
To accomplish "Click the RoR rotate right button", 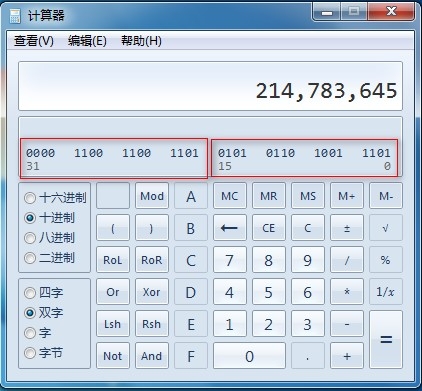I will tap(152, 260).
